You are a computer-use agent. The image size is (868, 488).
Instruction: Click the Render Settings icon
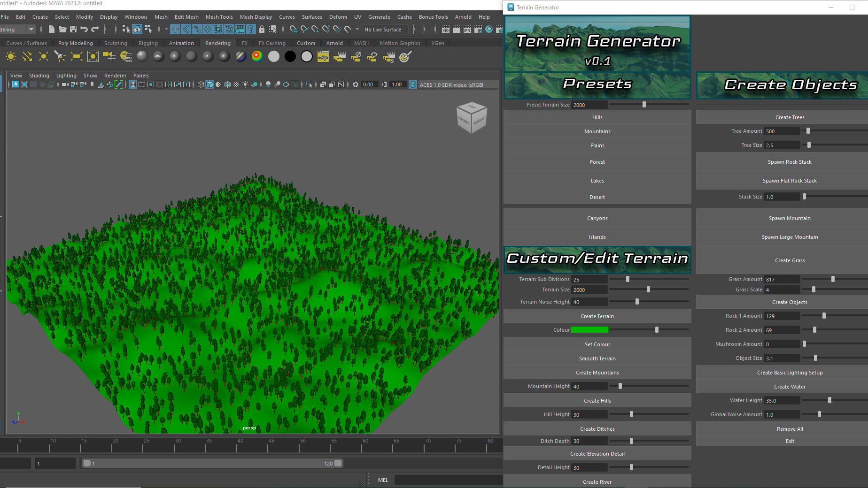478,29
